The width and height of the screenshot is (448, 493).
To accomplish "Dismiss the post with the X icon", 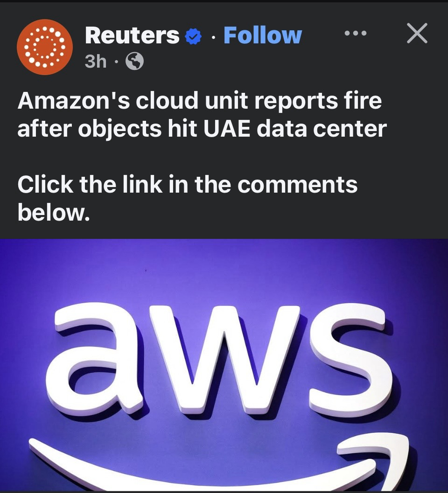I will click(x=417, y=33).
